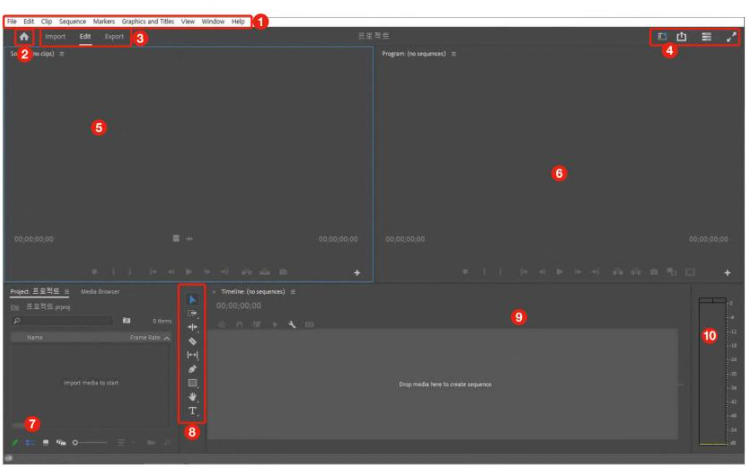The width and height of the screenshot is (756, 467).
Task: Open the Clip menu
Action: [46, 22]
